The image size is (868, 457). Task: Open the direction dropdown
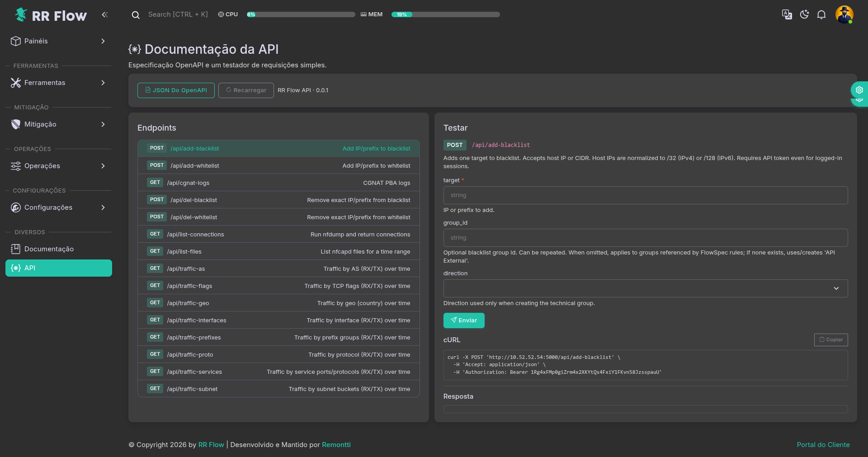(645, 288)
